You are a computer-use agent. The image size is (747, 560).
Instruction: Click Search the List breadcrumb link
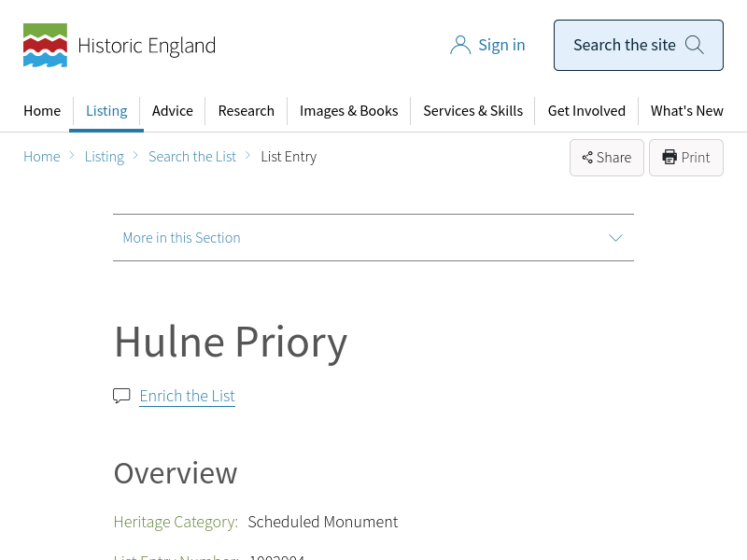[192, 157]
